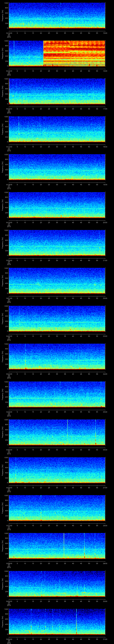Click the tall vertical transient near 34 seconds in the 8:28:00 spectrogram
This screenshot has height=644, width=114.
point(64,546)
